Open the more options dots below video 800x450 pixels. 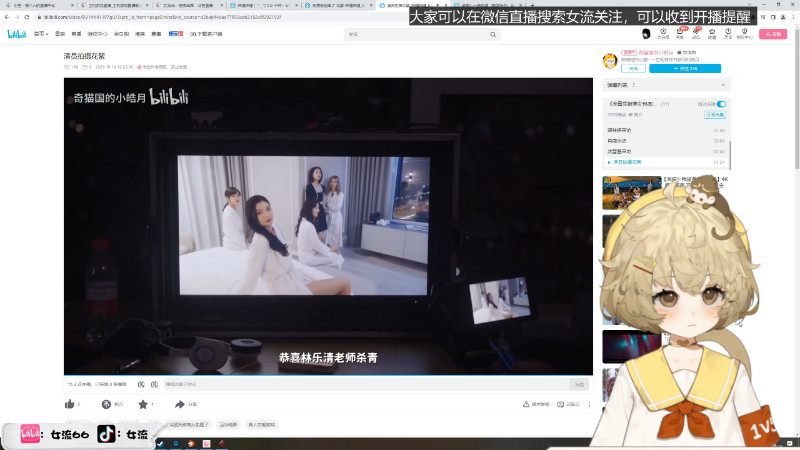click(589, 404)
